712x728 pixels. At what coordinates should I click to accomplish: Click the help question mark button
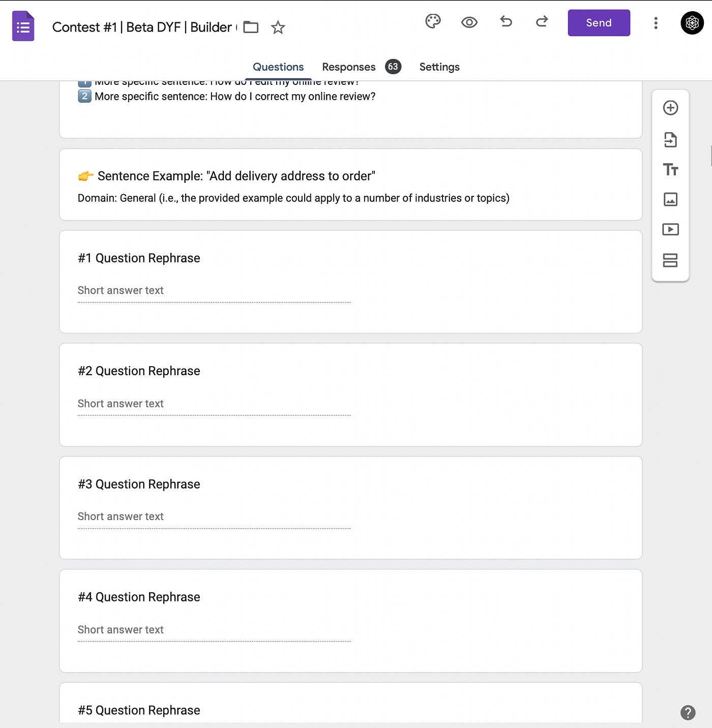point(688,713)
